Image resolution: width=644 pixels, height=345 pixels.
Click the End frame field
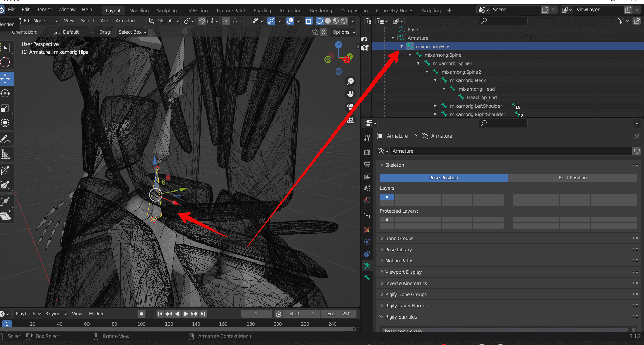click(x=339, y=314)
